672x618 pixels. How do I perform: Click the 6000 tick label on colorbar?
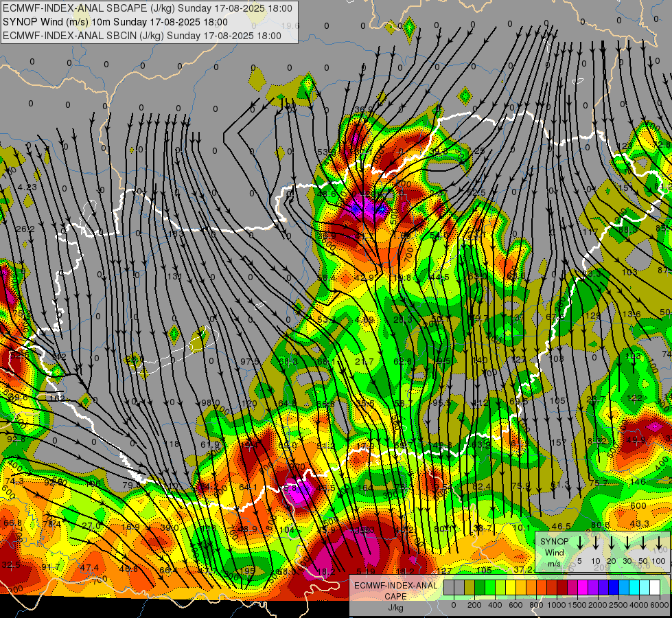[660, 605]
